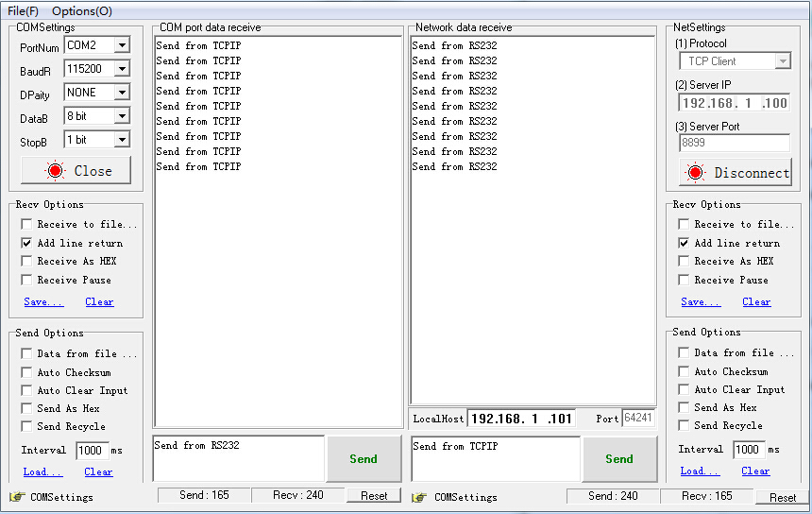The width and height of the screenshot is (812, 514).
Task: Enable COM Send As Hex checkbox
Action: (x=26, y=408)
